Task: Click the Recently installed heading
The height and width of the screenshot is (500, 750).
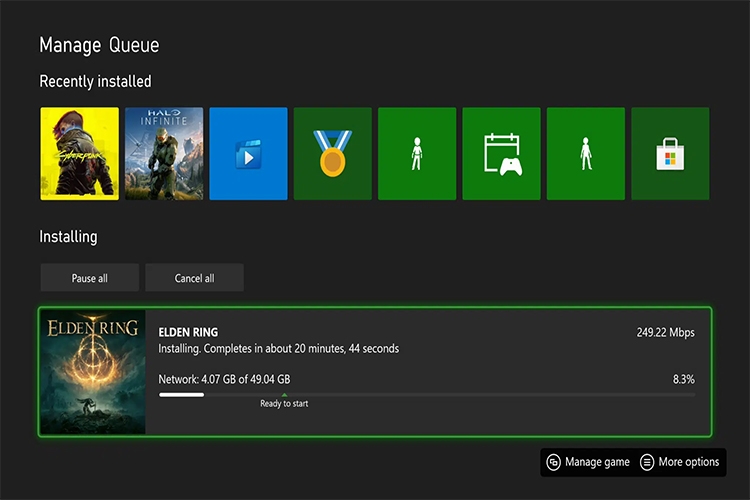Action: 95,81
